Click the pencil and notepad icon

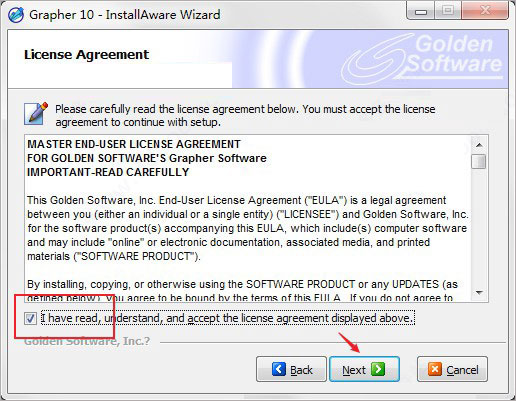tap(36, 114)
